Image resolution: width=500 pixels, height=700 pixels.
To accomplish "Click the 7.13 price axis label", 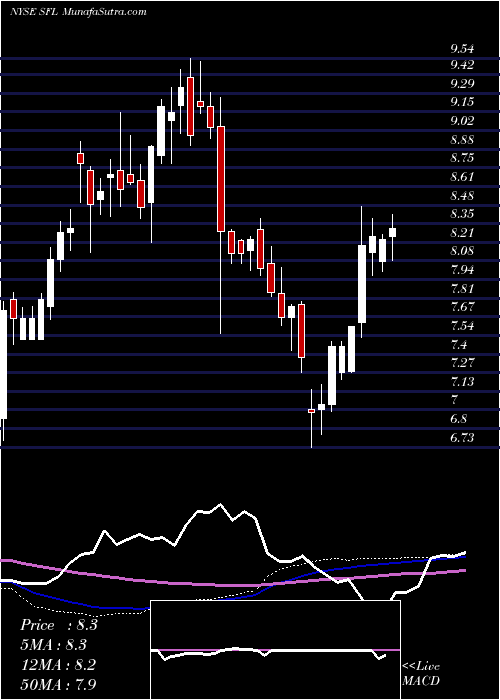I will (x=462, y=382).
